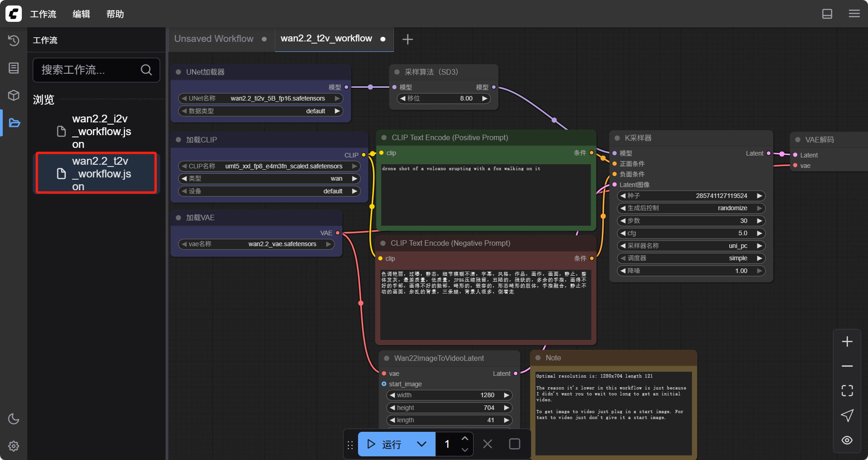Open the model library cube icon
The height and width of the screenshot is (460, 868).
coord(14,95)
